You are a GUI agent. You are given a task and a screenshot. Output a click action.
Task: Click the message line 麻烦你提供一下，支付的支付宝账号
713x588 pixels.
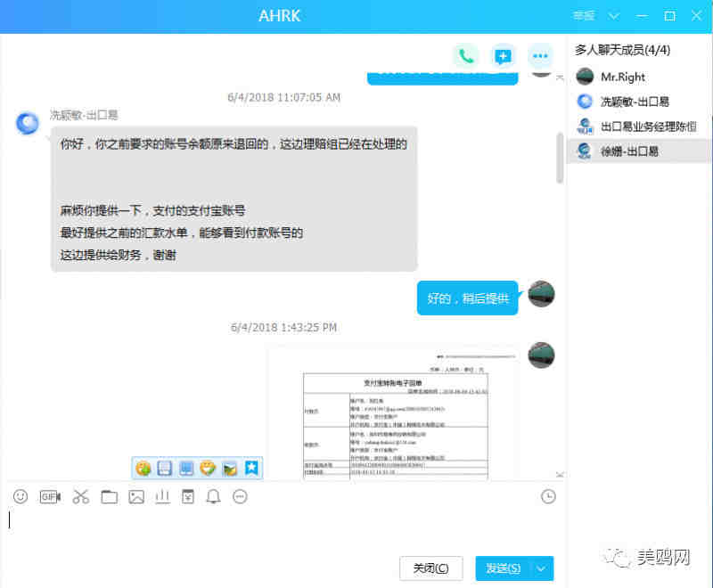[x=152, y=210]
